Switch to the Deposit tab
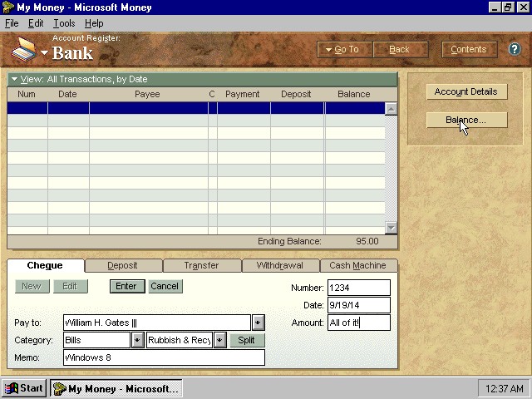The width and height of the screenshot is (532, 399). [x=122, y=266]
